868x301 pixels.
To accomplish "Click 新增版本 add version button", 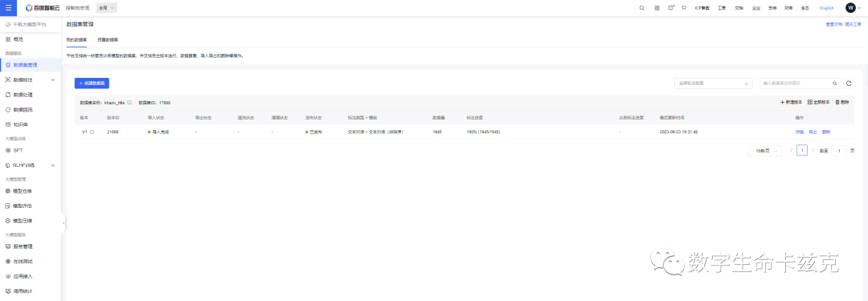I will (791, 103).
